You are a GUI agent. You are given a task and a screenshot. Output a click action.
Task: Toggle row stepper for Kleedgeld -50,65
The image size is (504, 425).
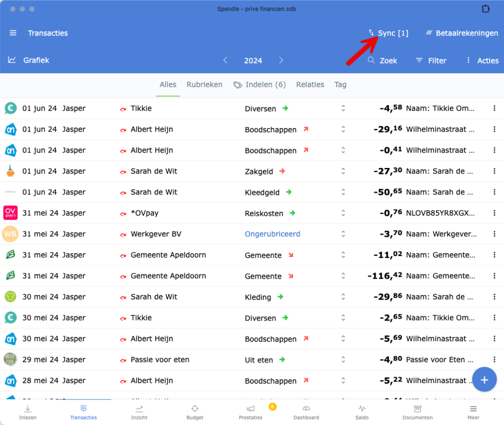343,192
